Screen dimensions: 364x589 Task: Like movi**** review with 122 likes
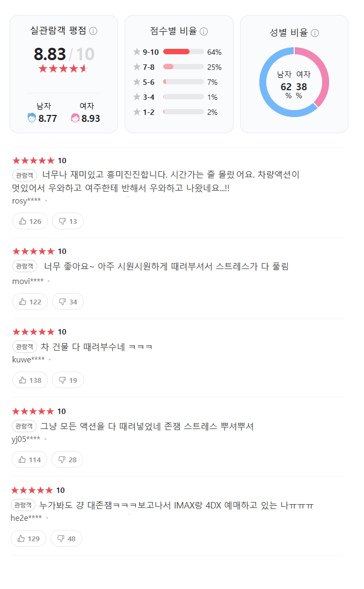(x=30, y=302)
